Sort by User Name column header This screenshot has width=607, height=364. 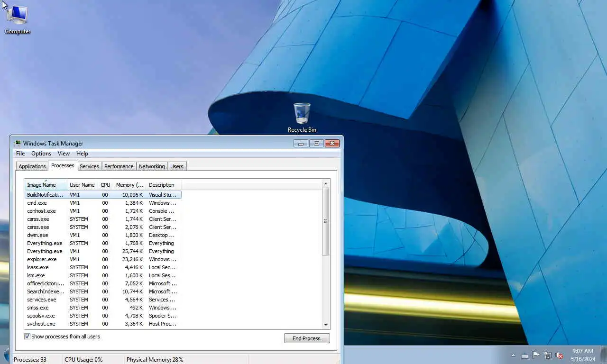click(82, 185)
